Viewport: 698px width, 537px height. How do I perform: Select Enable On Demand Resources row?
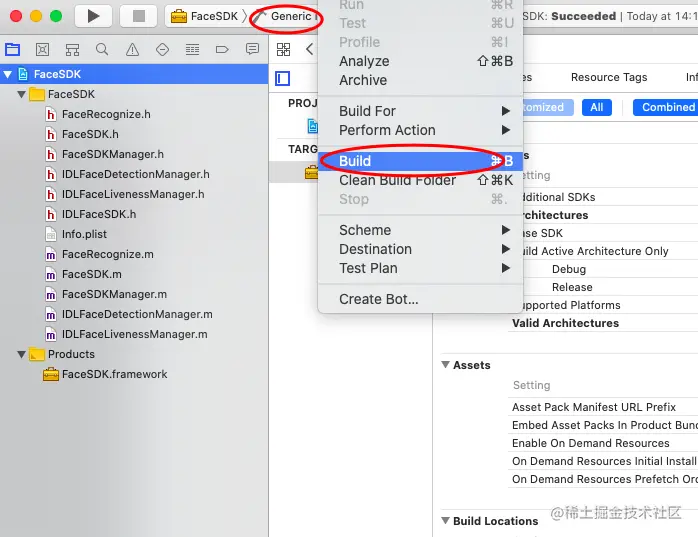[603, 443]
